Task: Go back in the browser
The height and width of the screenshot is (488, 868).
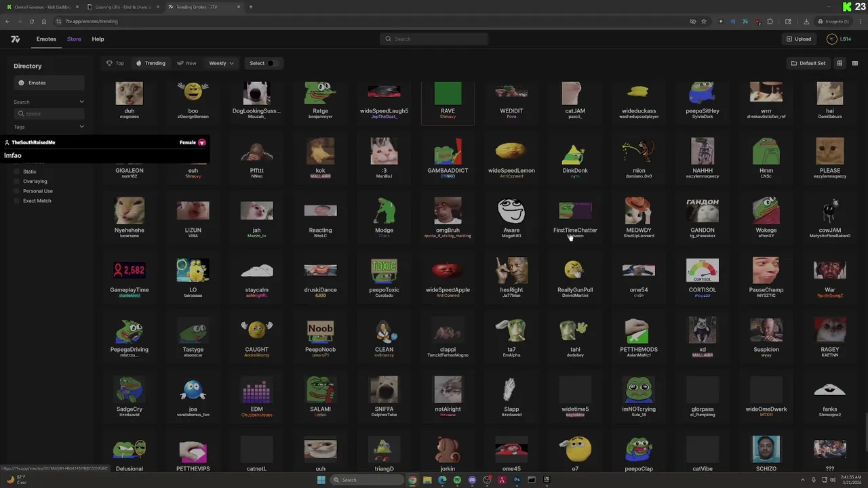Action: 7,21
